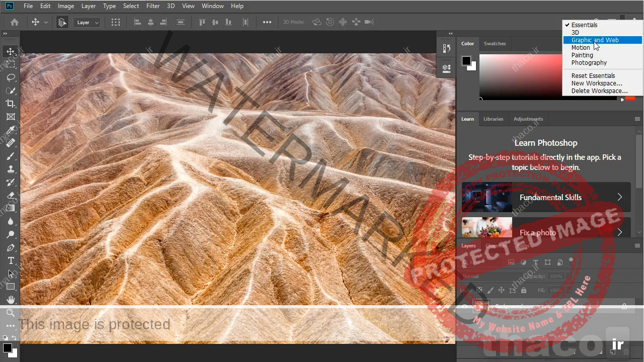
Task: Click the Home icon in options bar
Action: [x=15, y=22]
